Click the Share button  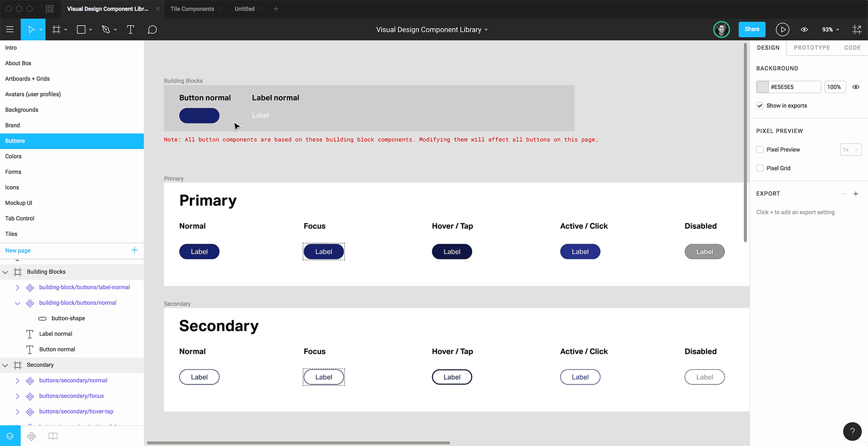752,29
